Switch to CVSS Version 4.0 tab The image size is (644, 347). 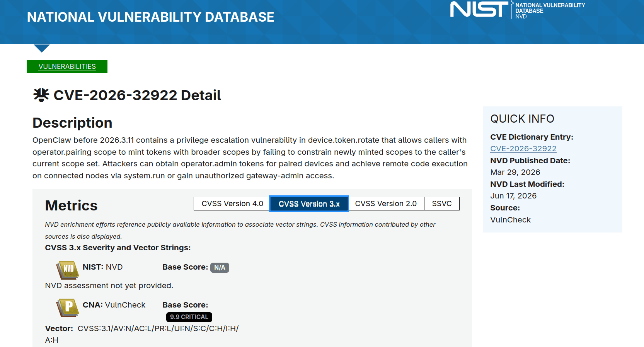pos(232,203)
